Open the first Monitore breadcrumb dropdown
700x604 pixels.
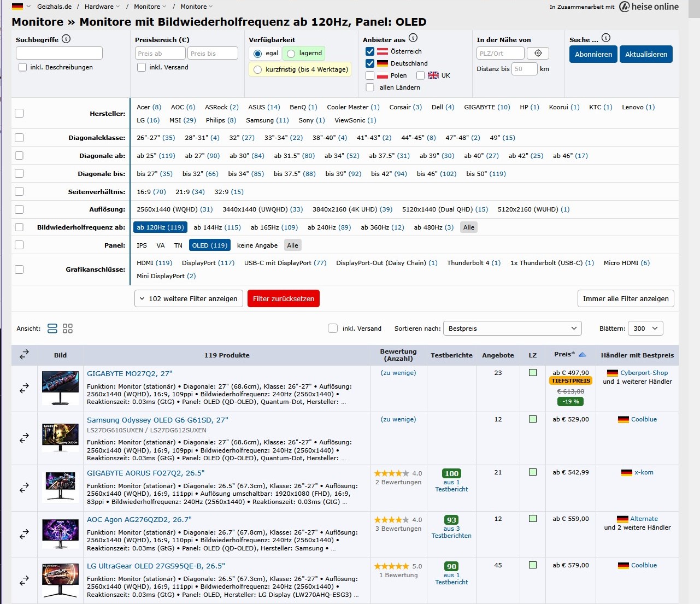click(150, 7)
